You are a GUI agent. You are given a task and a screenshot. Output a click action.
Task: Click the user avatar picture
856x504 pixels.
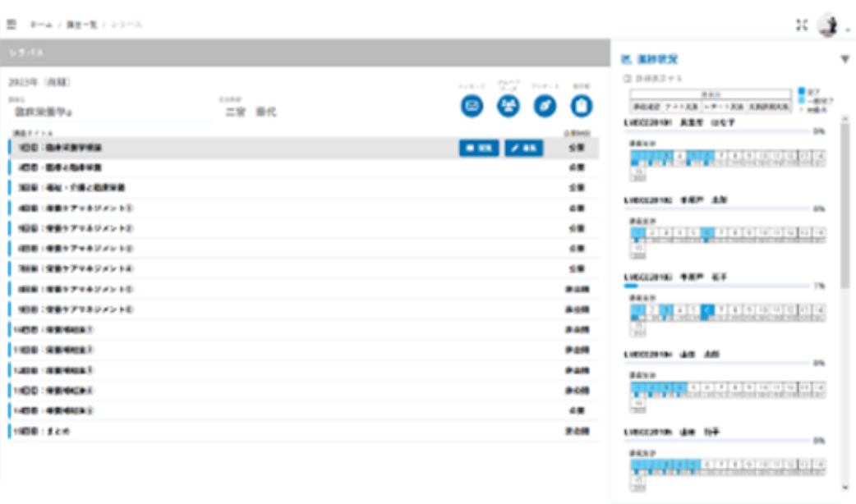[x=828, y=25]
